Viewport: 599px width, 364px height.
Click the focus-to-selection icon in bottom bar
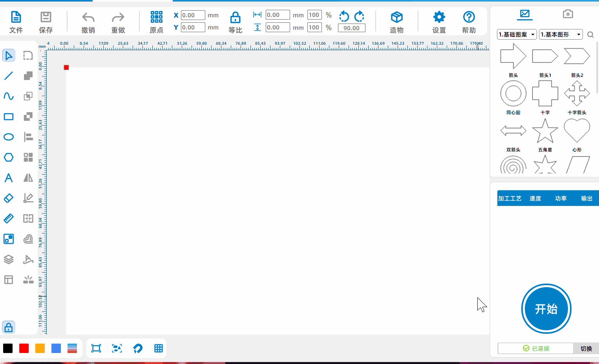point(117,348)
